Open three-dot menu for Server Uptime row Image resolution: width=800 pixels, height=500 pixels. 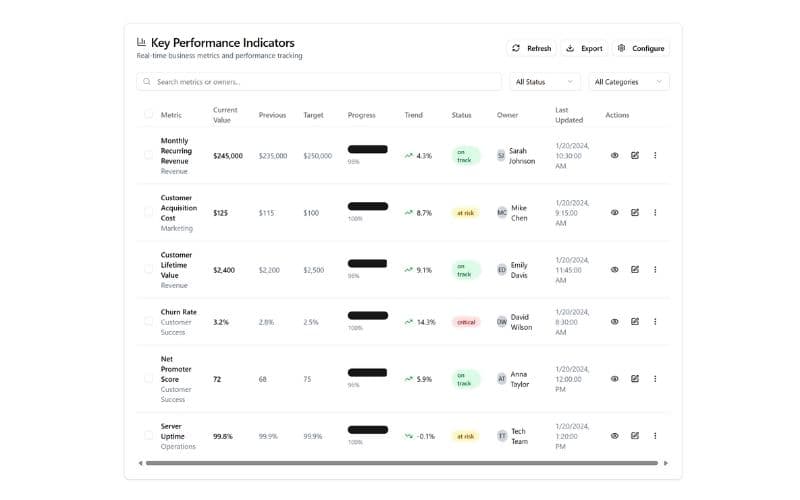[655, 436]
